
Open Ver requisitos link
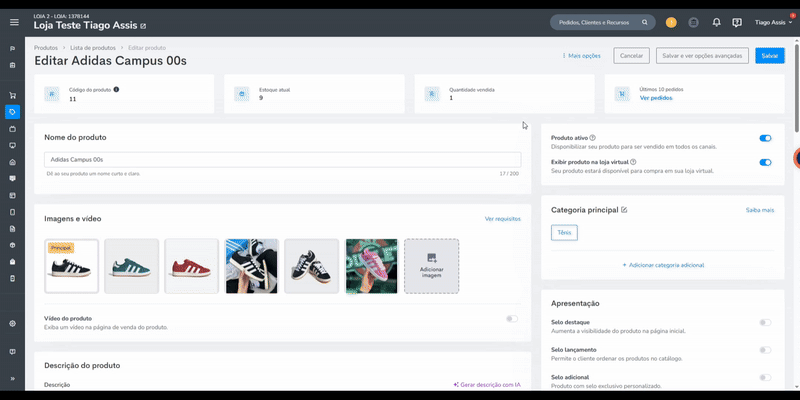tap(503, 219)
